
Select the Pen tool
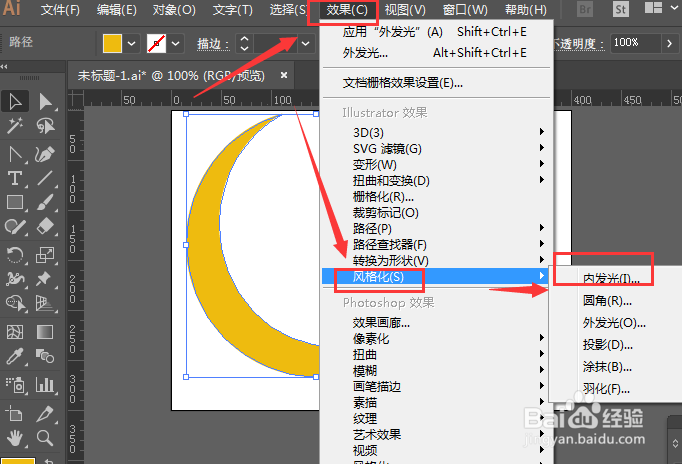point(15,154)
